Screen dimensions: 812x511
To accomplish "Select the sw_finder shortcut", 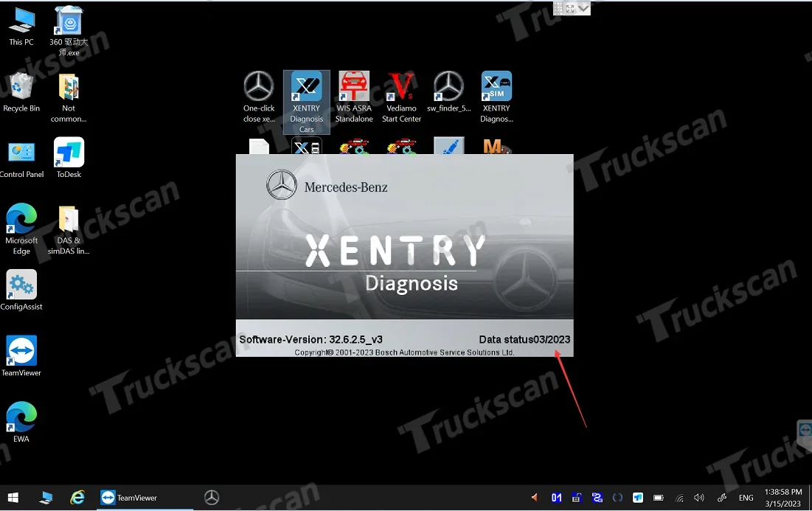I will [x=449, y=92].
